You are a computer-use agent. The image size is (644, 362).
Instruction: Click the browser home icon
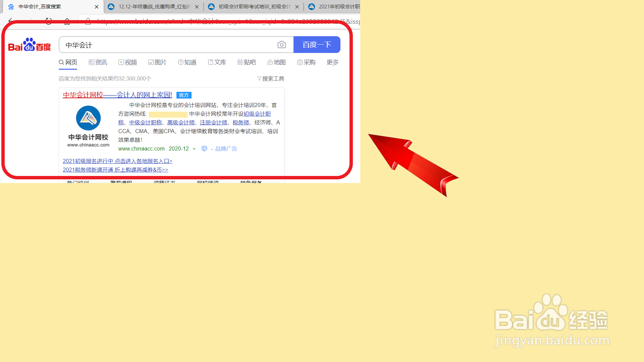point(67,21)
